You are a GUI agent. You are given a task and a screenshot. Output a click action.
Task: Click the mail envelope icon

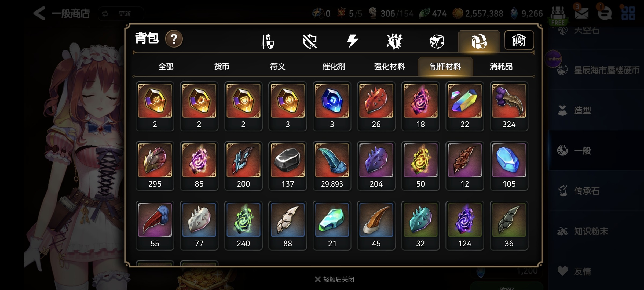click(581, 13)
